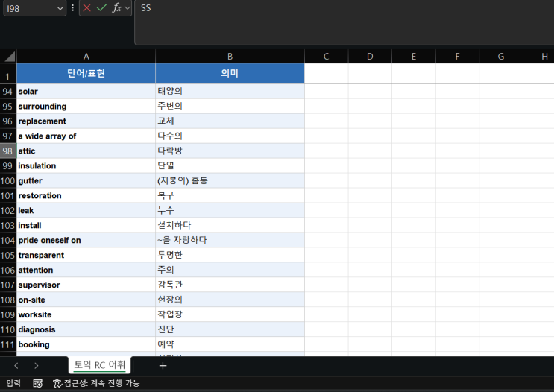Select column G header
The height and width of the screenshot is (392, 554).
point(501,57)
